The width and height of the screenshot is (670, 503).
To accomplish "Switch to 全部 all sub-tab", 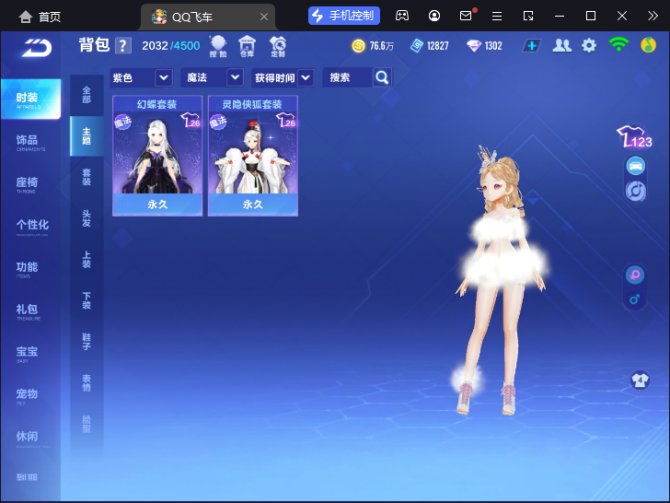I will click(x=86, y=95).
